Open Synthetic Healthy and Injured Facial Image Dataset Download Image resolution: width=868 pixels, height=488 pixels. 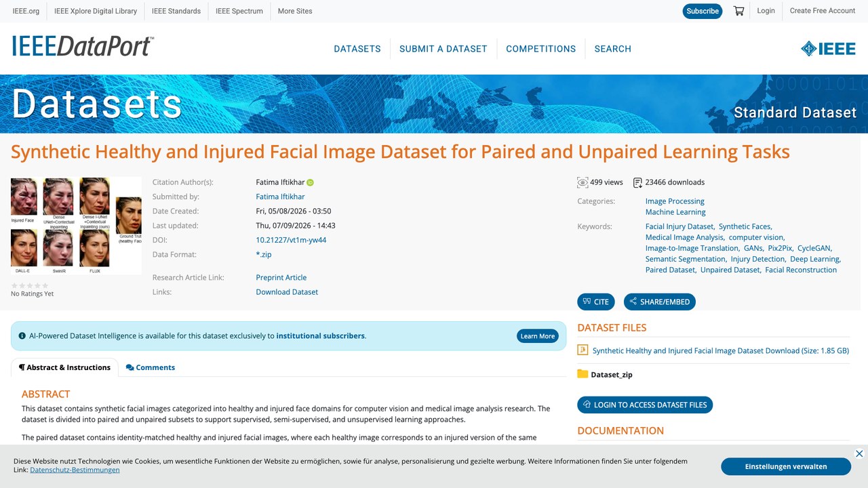pos(721,351)
